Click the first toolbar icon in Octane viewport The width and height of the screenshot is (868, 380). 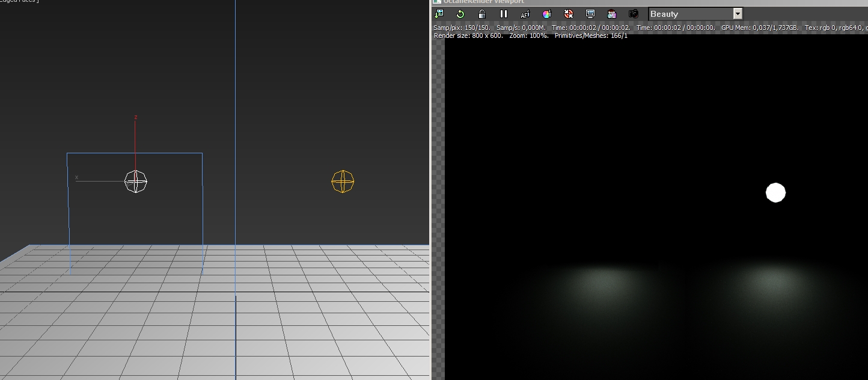[439, 14]
